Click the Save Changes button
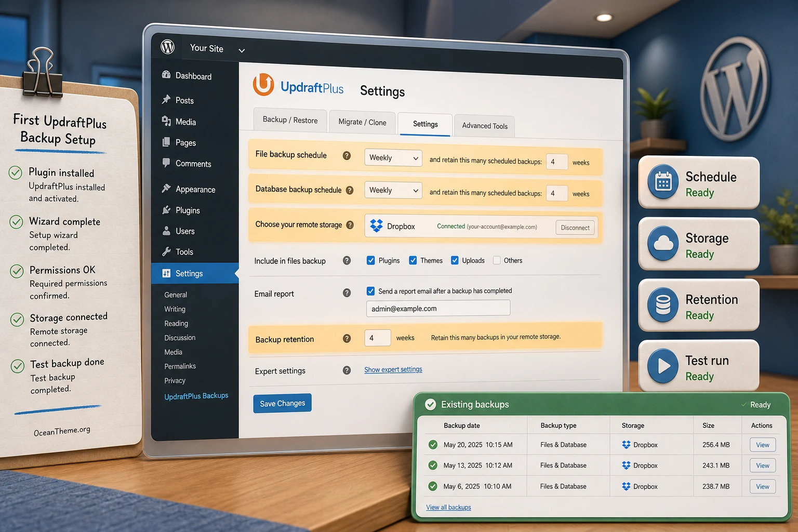The height and width of the screenshot is (532, 798). tap(282, 403)
